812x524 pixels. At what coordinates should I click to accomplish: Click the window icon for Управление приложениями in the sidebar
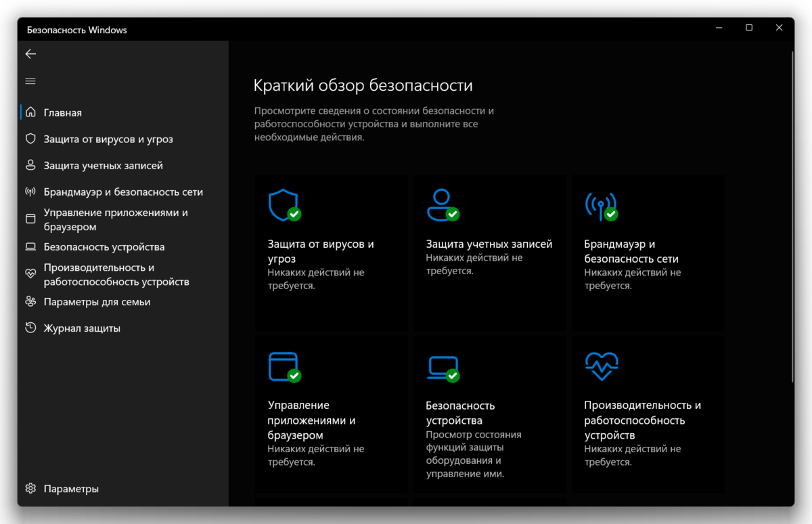30,219
